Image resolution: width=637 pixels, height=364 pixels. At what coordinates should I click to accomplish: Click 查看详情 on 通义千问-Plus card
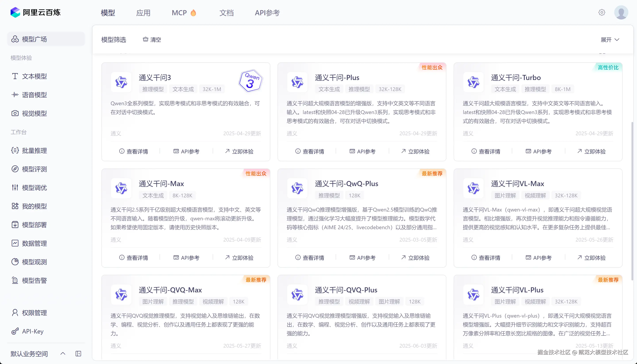[x=310, y=151]
